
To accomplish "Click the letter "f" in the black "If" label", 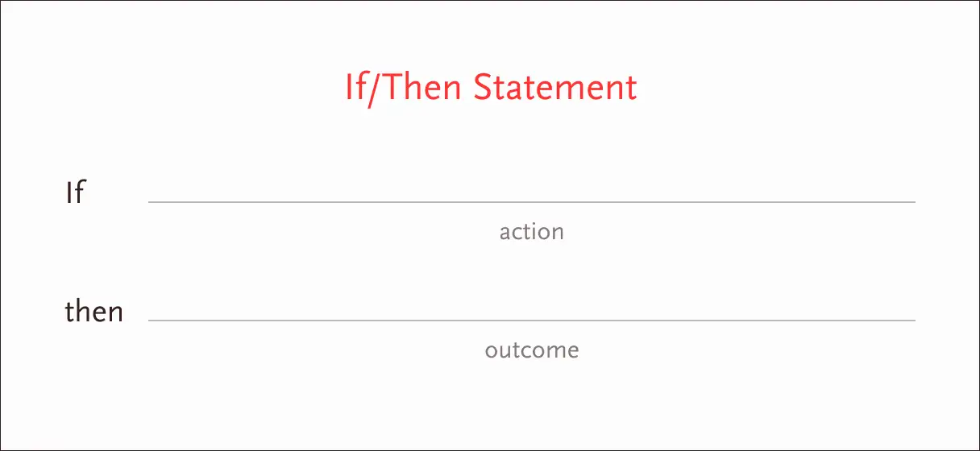I will point(79,193).
